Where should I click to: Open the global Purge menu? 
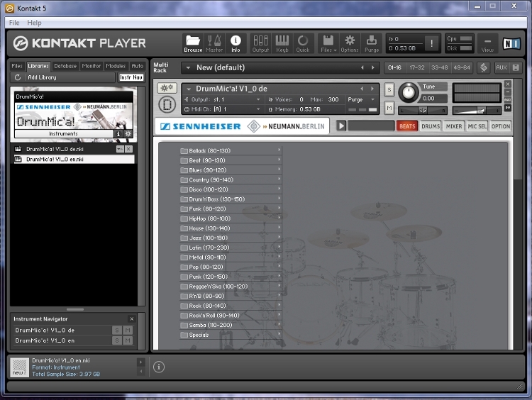click(372, 43)
